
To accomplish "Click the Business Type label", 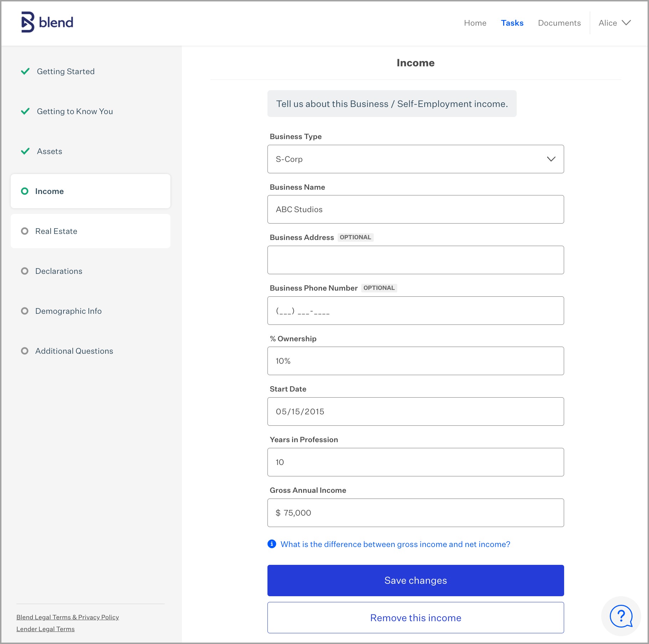I will pos(296,137).
